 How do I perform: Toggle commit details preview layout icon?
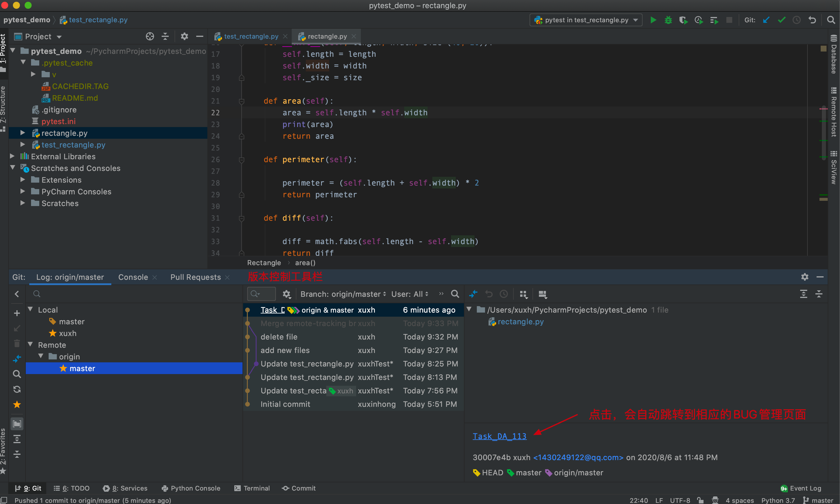[543, 294]
